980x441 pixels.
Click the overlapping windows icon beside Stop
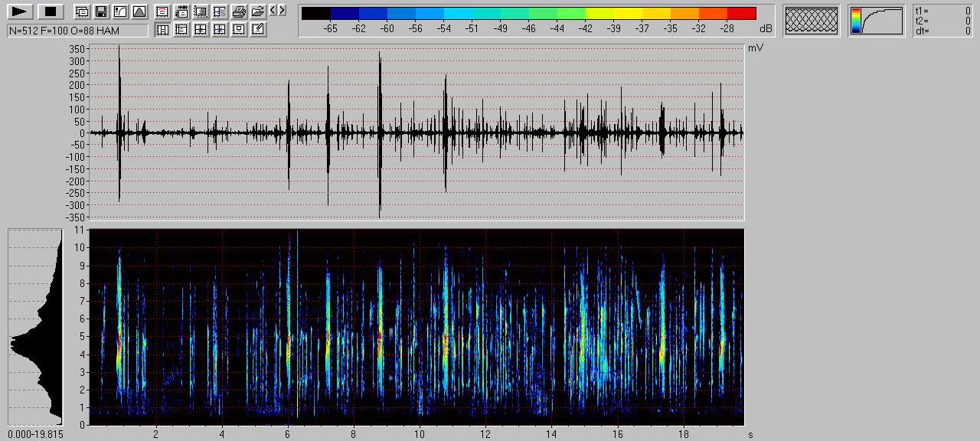[x=82, y=11]
